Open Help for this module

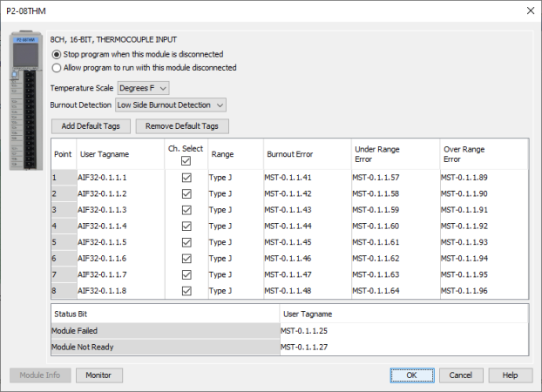click(x=510, y=375)
